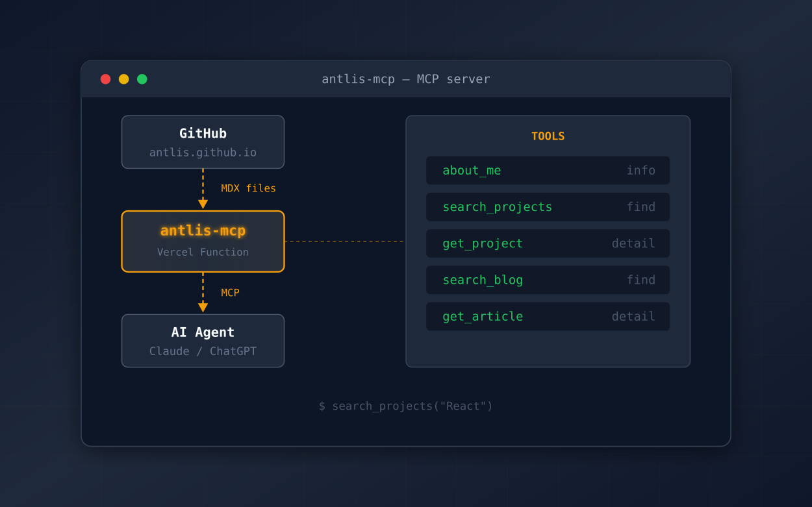Click the info tag on about_me
This screenshot has height=507, width=812.
(x=641, y=170)
